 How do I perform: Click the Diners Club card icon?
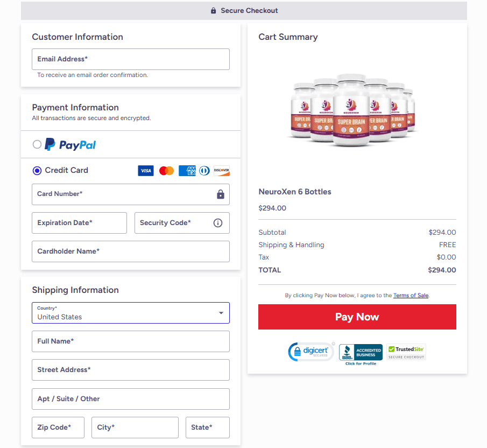click(204, 170)
